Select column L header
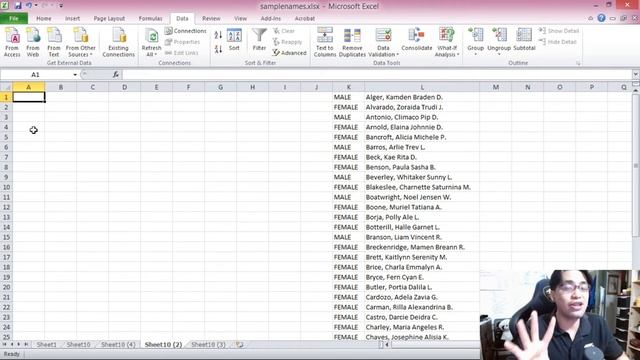640x360 pixels. pyautogui.click(x=422, y=87)
